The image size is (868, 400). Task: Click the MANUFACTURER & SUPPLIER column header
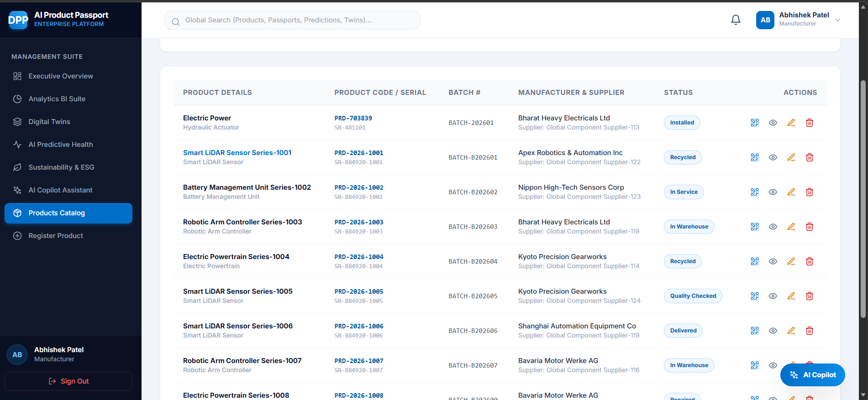click(571, 93)
